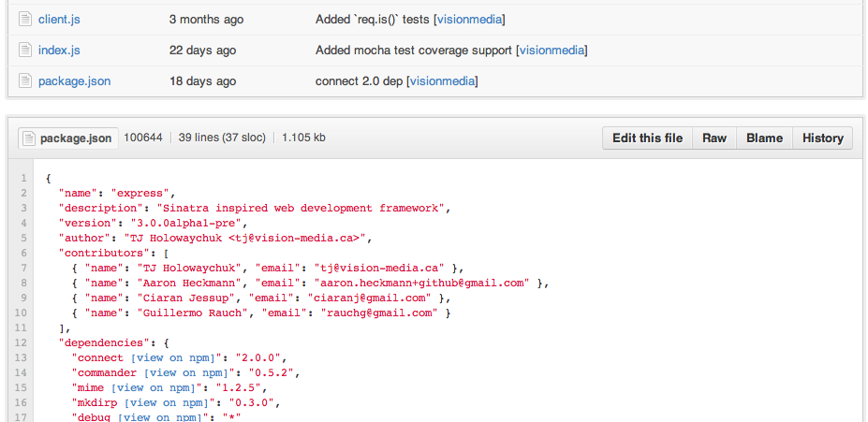Open package.json from the file list
868x422 pixels.
74,81
